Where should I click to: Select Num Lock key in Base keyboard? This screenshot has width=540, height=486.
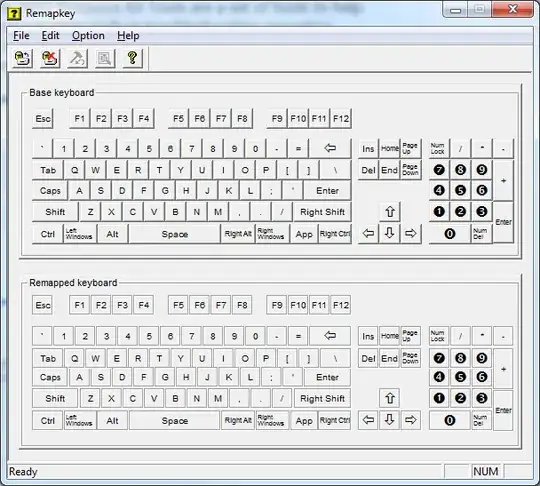point(438,148)
